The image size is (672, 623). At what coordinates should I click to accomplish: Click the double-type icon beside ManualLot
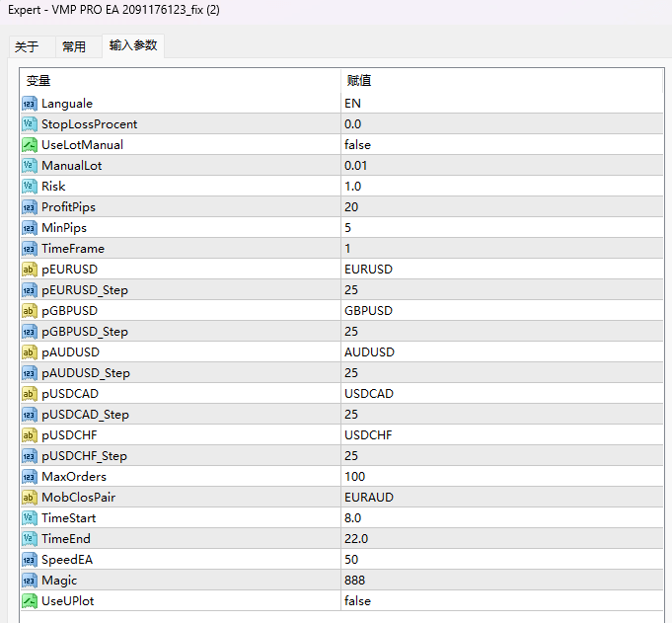tap(30, 166)
